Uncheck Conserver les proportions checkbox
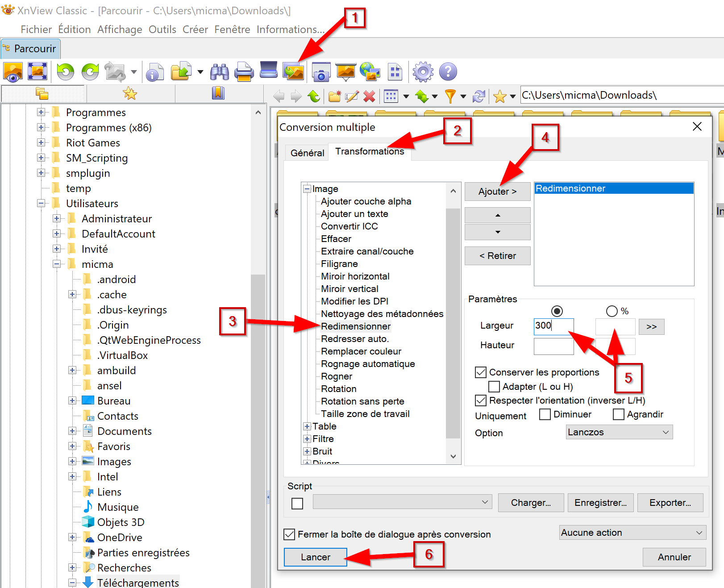 pyautogui.click(x=481, y=372)
